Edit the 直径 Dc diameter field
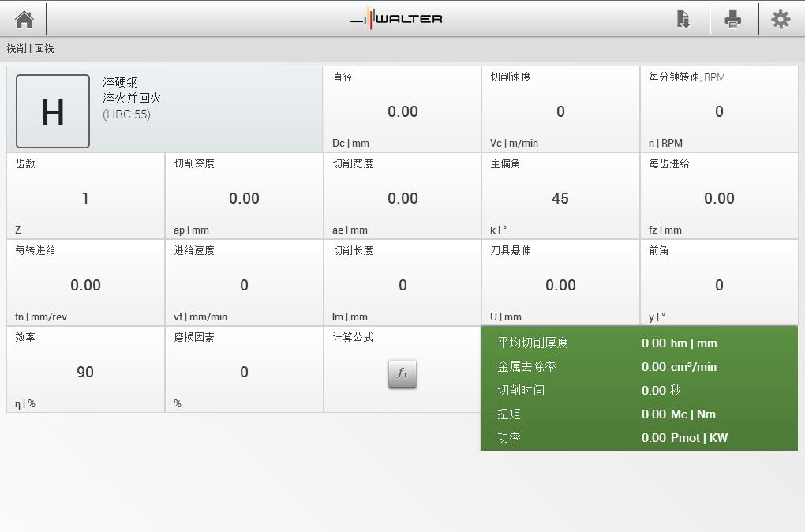The height and width of the screenshot is (532, 805). pyautogui.click(x=402, y=111)
